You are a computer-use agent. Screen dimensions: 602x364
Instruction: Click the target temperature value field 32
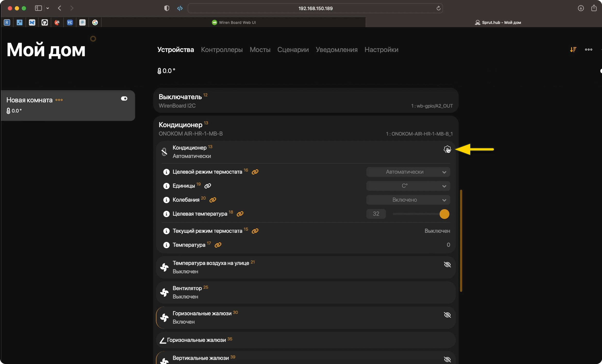point(376,214)
